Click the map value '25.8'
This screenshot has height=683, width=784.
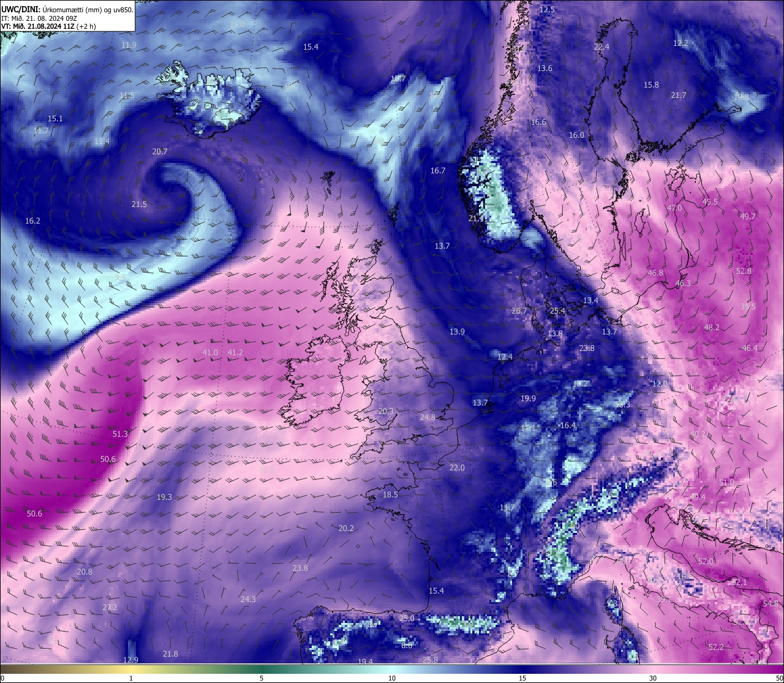(430, 660)
